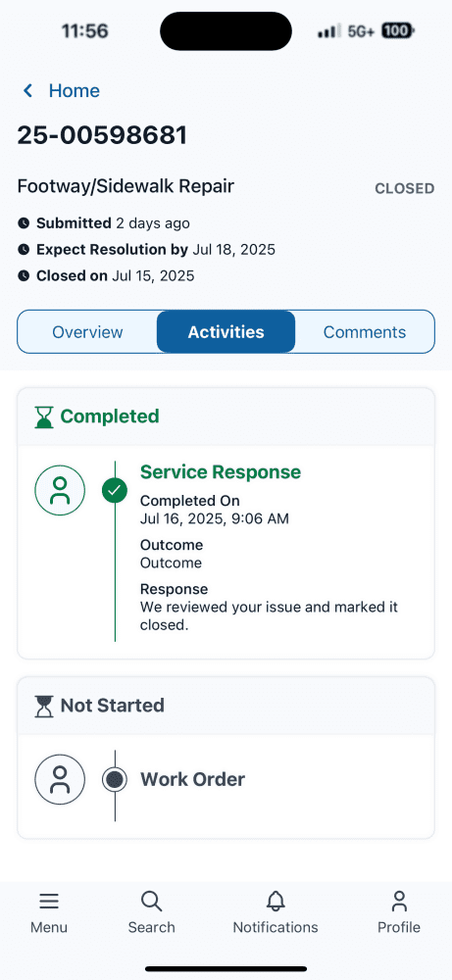Switch to the Overview tab
The height and width of the screenshot is (980, 452).
coord(87,332)
